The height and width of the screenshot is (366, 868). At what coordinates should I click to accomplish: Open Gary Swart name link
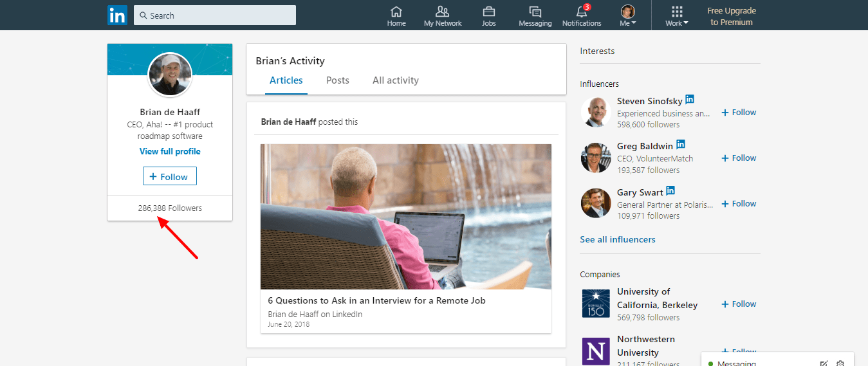(x=640, y=192)
